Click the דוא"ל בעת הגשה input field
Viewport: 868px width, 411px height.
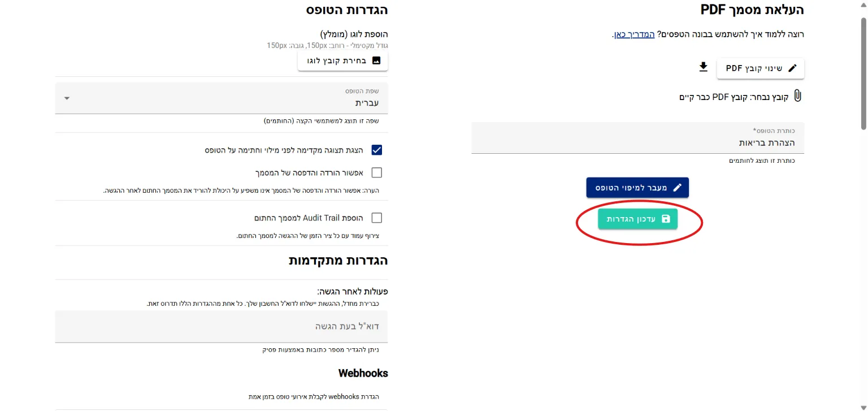pyautogui.click(x=222, y=327)
